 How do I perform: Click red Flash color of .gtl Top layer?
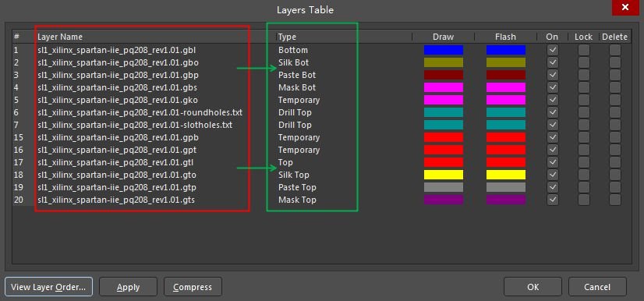505,162
